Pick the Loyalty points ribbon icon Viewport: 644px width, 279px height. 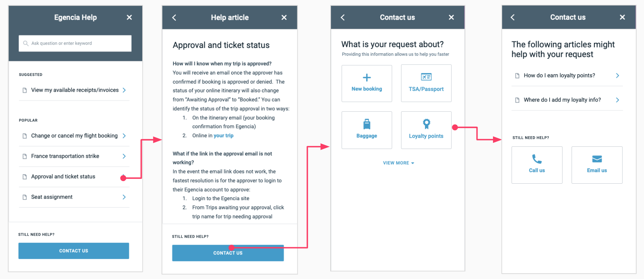click(x=426, y=124)
